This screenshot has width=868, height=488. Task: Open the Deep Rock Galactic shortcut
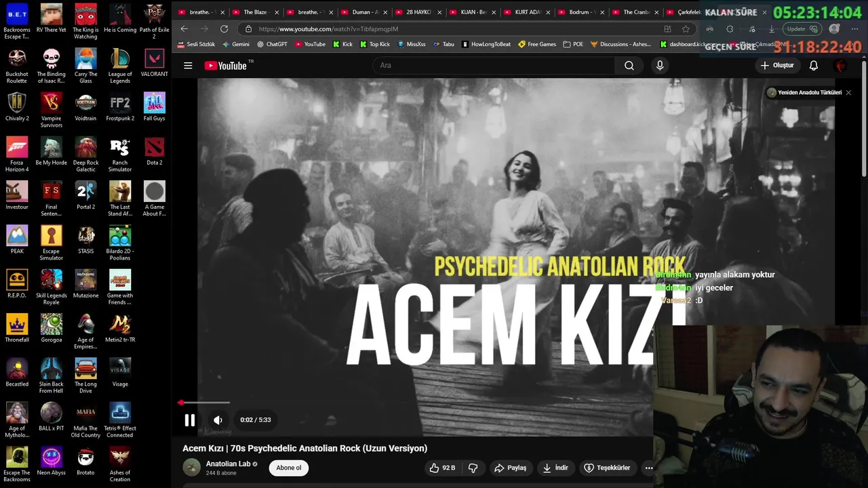tap(85, 155)
